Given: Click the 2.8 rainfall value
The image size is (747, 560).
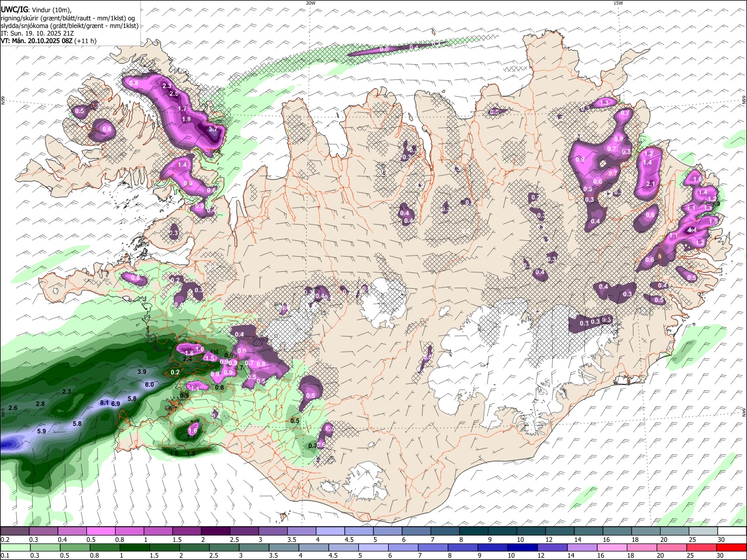Looking at the screenshot, I should [x=40, y=404].
